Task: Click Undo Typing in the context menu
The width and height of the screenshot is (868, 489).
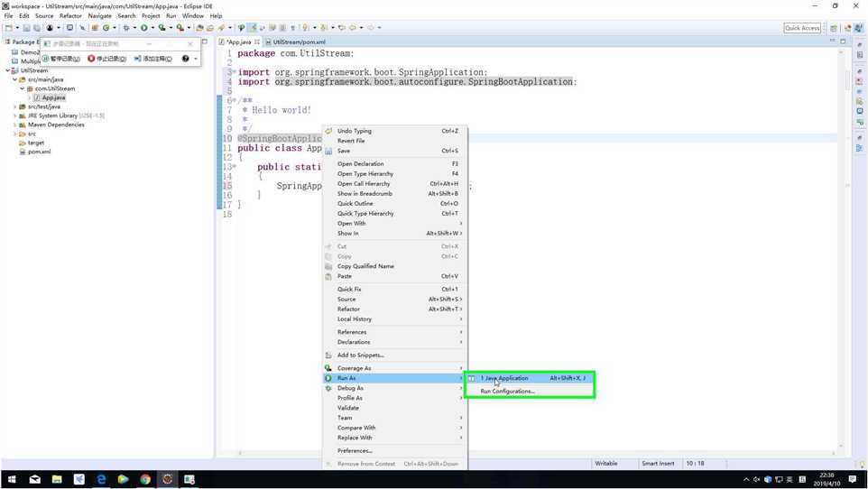Action: pyautogui.click(x=393, y=131)
